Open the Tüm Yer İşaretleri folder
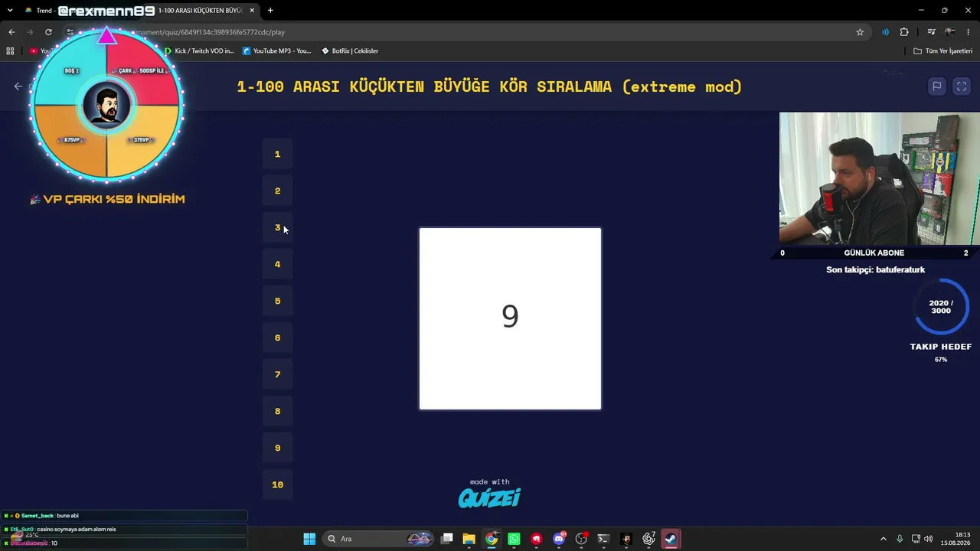 pos(943,51)
